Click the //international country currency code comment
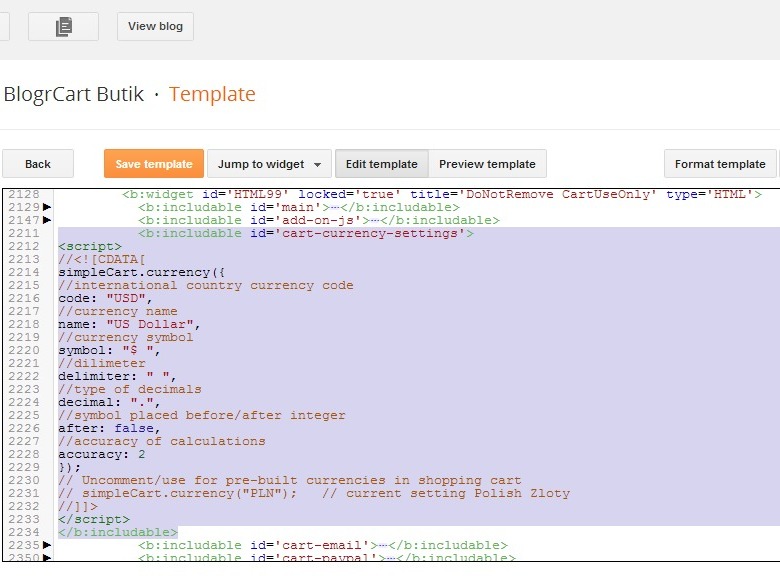The width and height of the screenshot is (780, 583). click(205, 285)
